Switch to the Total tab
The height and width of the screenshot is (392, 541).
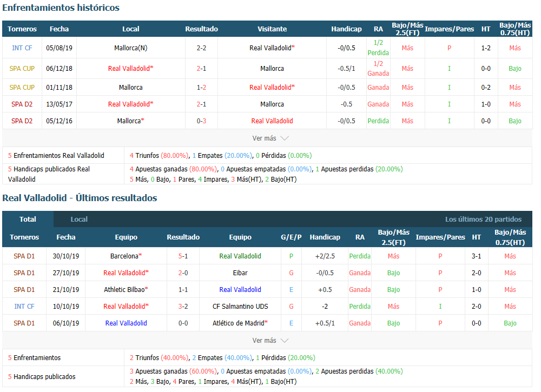click(x=28, y=220)
